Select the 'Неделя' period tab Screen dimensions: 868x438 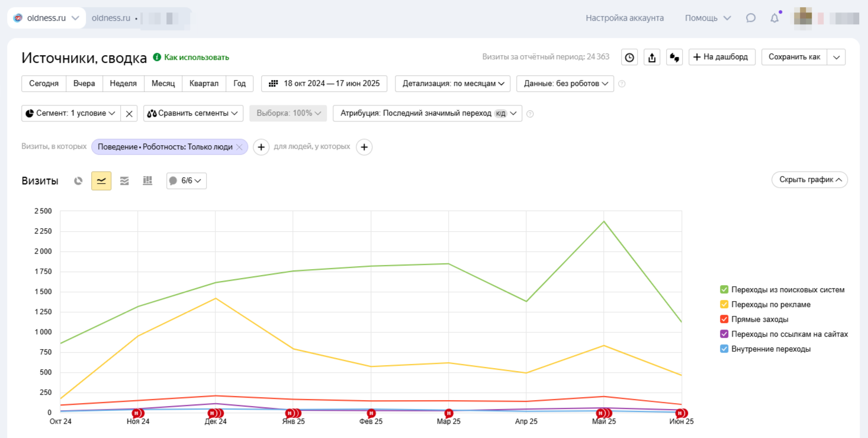pyautogui.click(x=123, y=84)
